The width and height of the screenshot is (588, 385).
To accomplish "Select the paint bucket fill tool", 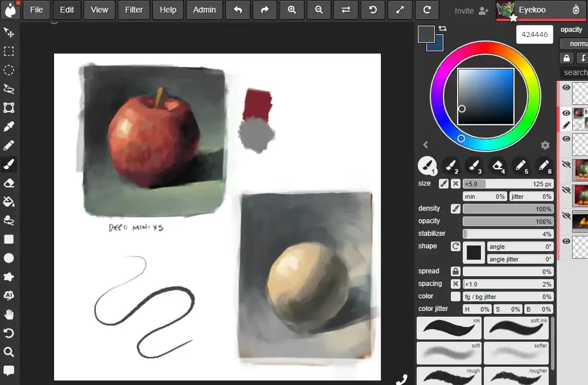I will tap(9, 202).
